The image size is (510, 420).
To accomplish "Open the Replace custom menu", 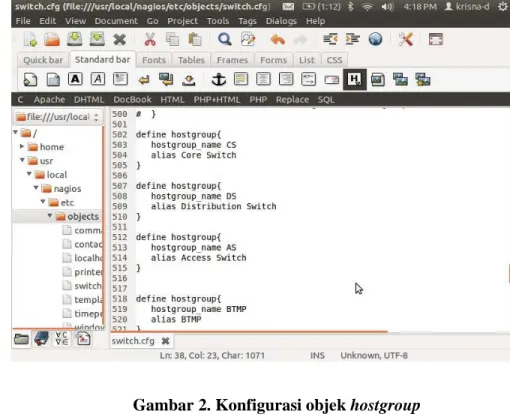I will tap(292, 100).
